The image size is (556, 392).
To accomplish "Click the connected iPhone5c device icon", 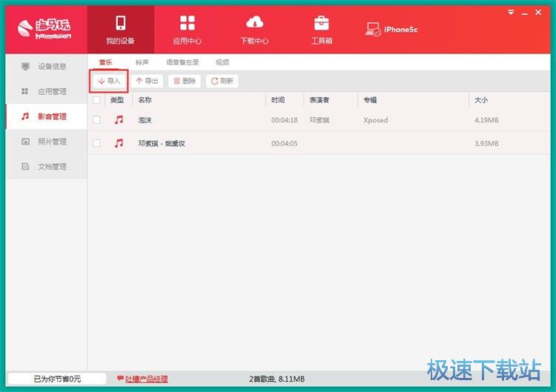I will [373, 30].
